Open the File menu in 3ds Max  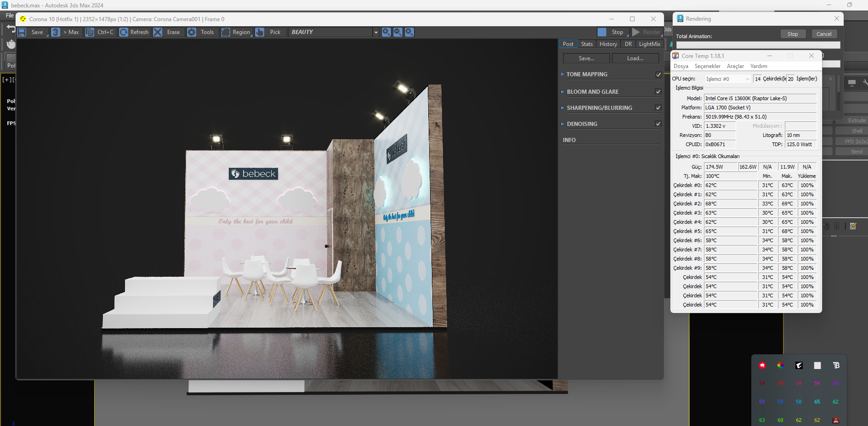pyautogui.click(x=10, y=16)
